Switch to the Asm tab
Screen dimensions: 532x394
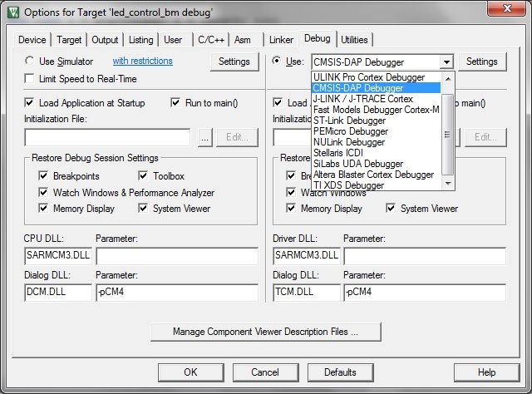pyautogui.click(x=243, y=40)
